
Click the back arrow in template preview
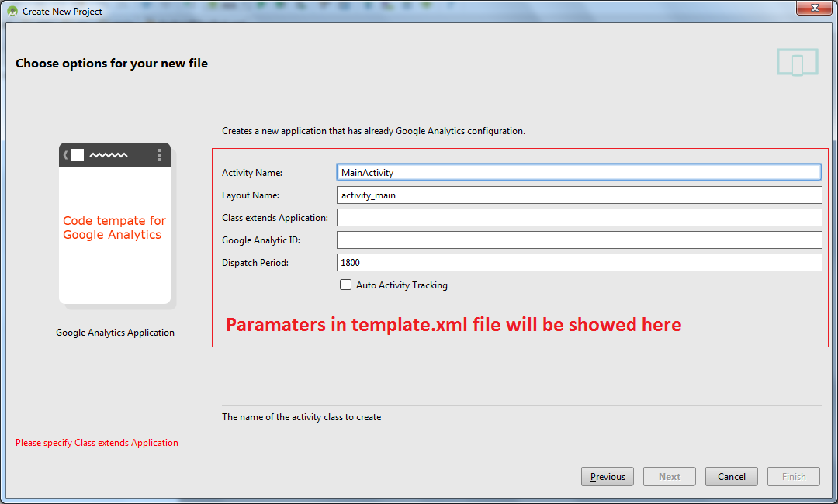tap(66, 155)
